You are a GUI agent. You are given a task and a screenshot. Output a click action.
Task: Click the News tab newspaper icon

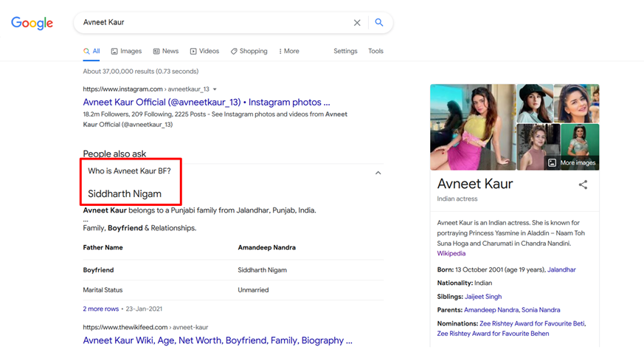click(x=156, y=52)
